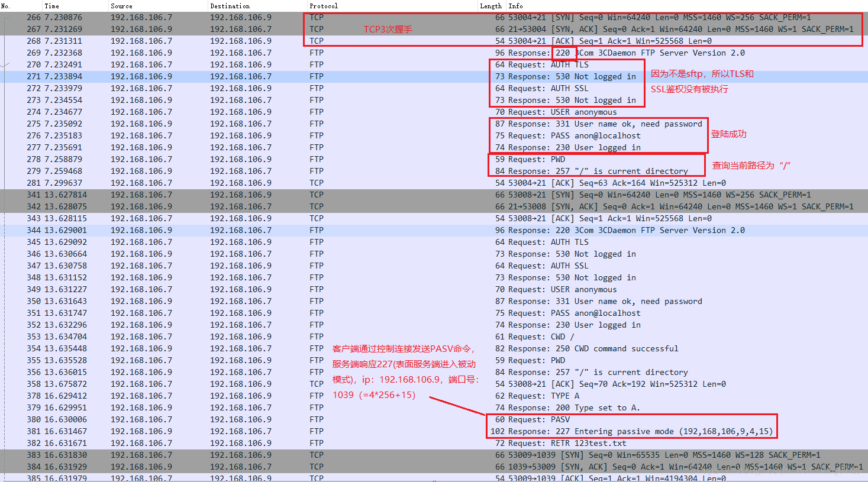The image size is (868, 482).
Task: Select packet 271 Response 530 Not logged in
Action: (x=434, y=76)
